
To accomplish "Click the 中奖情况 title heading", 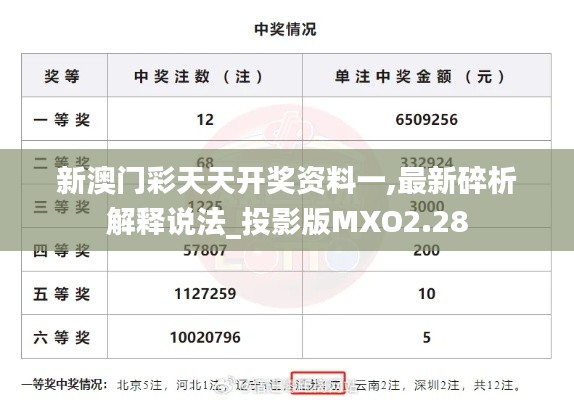I will pos(285,29).
